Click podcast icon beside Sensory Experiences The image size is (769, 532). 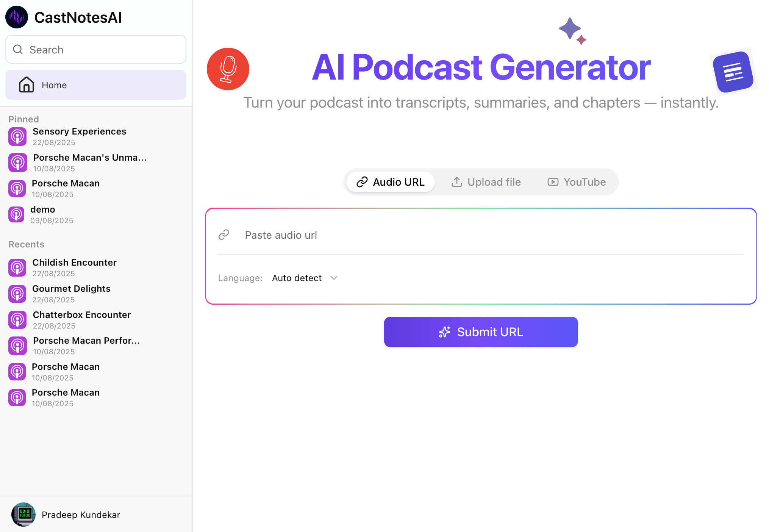click(x=17, y=137)
